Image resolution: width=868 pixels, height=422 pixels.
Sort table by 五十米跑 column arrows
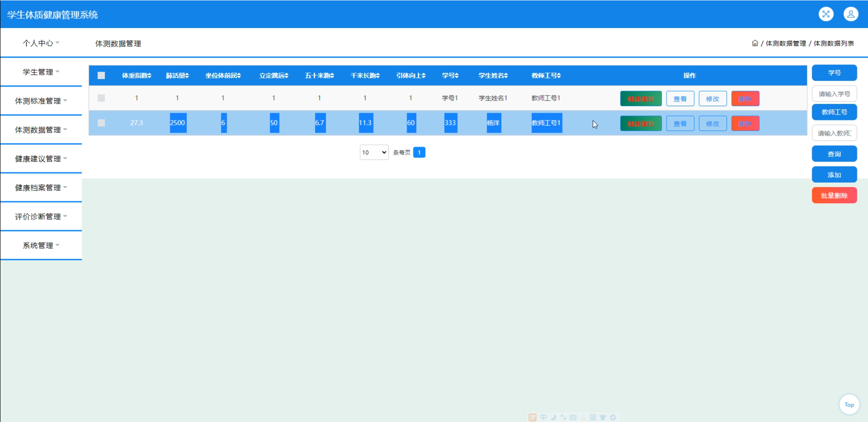(332, 76)
